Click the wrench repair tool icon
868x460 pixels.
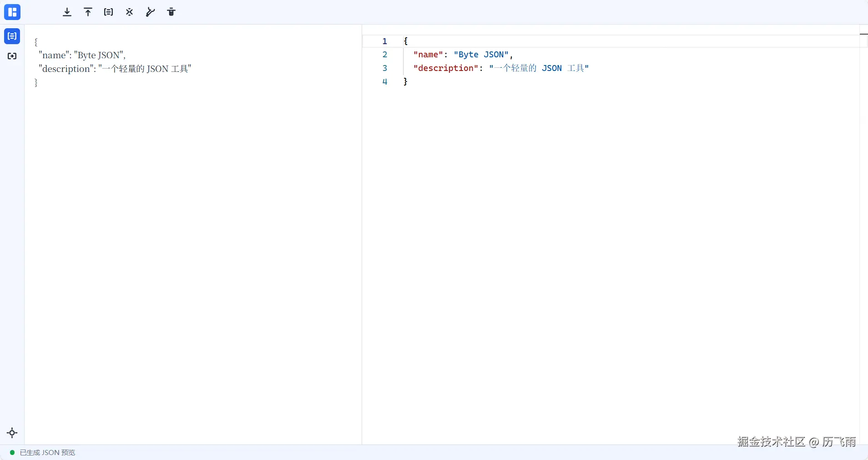coord(150,12)
